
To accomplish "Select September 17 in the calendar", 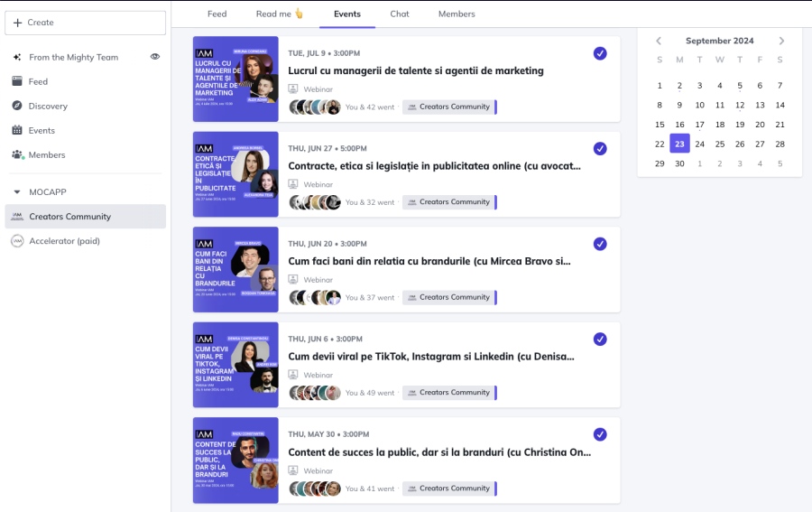I will [699, 125].
